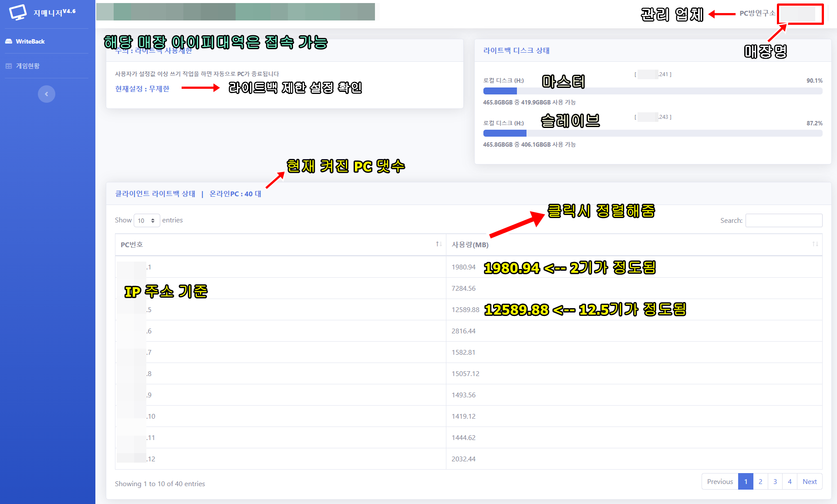Collapse sidebar with round chevron button
Viewport: 837px width, 504px height.
(47, 94)
